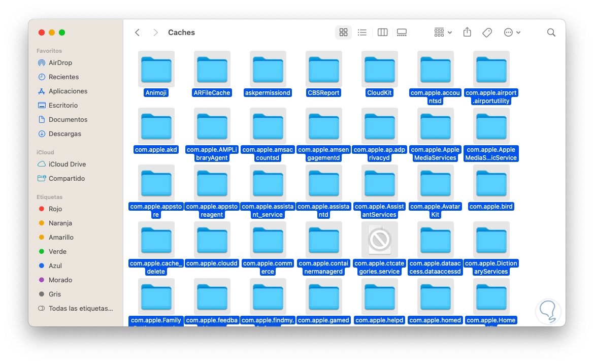Click the Caches window title

[181, 32]
